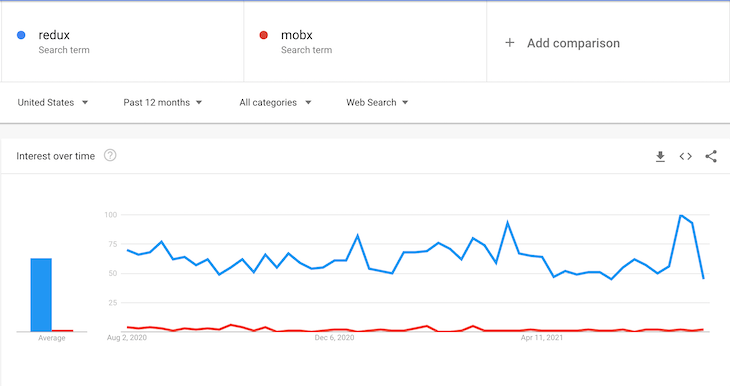Open the embed code icon
This screenshot has width=730, height=386.
click(685, 156)
